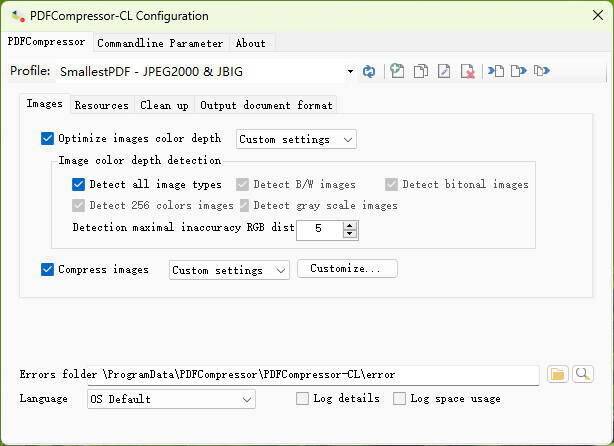
Task: Decrease RGB dist value with down arrow
Action: tap(350, 234)
